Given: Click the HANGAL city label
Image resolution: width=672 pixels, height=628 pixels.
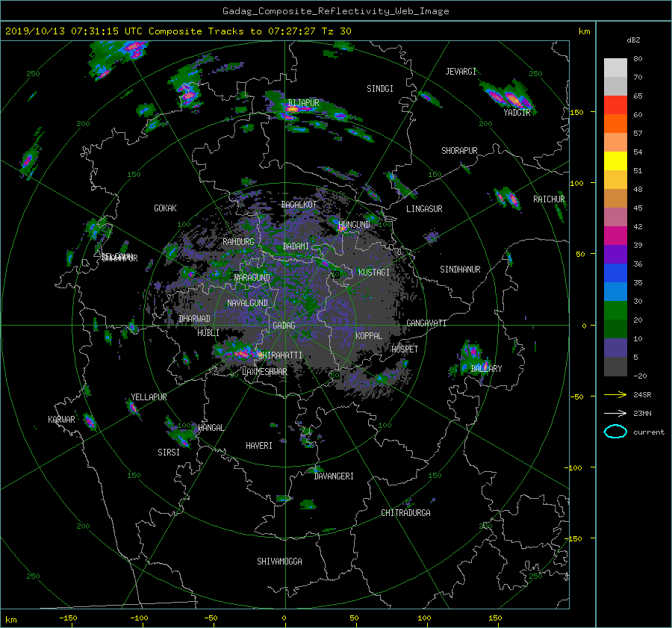Looking at the screenshot, I should 211,428.
